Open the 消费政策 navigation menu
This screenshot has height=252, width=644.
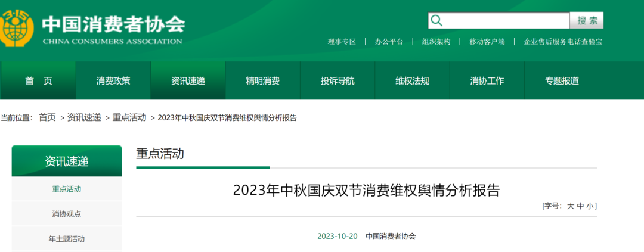coord(113,81)
